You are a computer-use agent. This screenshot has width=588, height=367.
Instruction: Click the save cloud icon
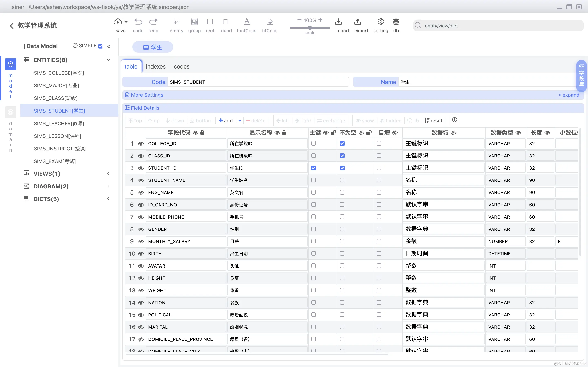click(118, 22)
